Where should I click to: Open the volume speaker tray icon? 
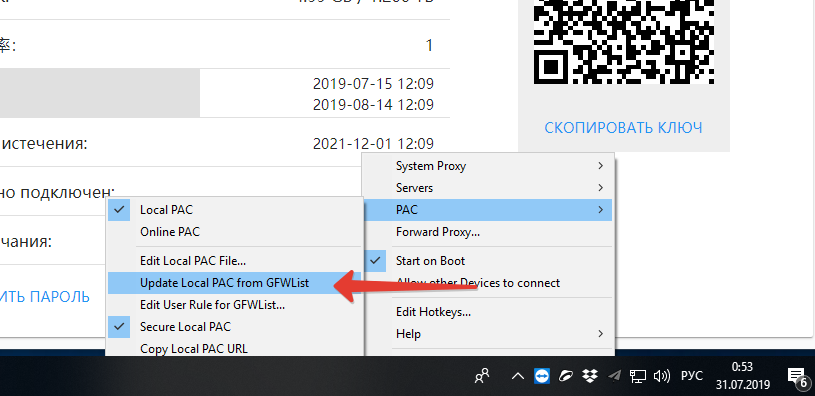(x=662, y=376)
